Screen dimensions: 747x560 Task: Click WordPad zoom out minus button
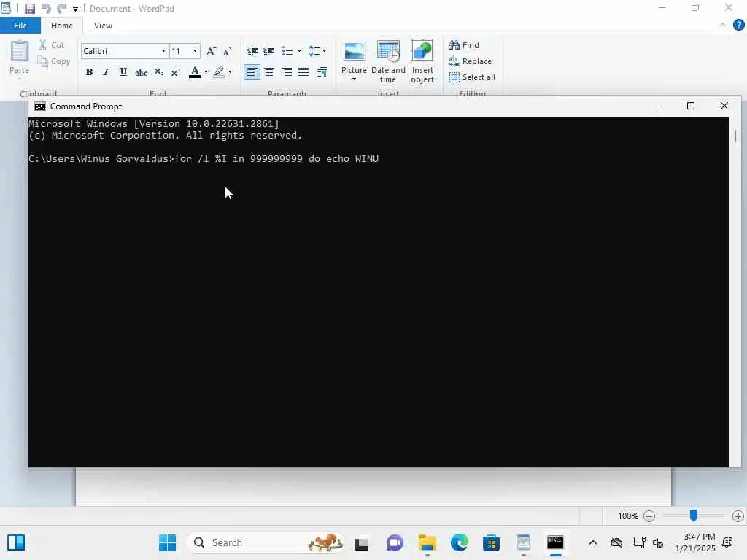649,516
